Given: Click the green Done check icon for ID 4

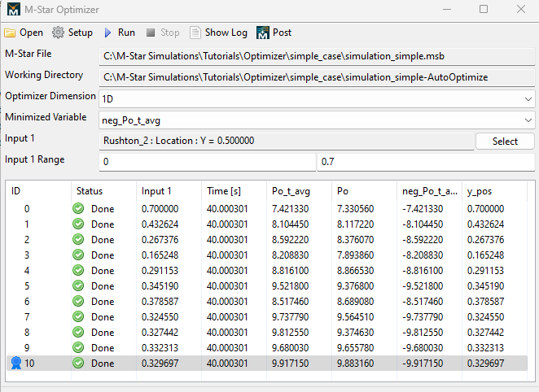Looking at the screenshot, I should [x=78, y=270].
